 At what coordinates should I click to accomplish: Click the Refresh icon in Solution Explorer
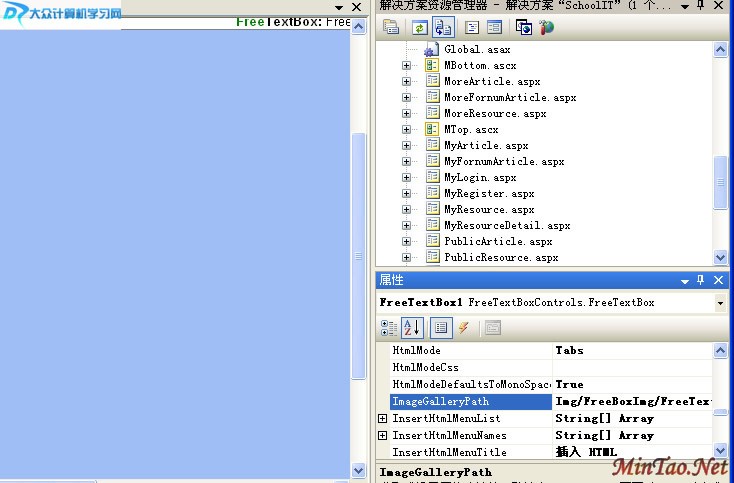click(420, 27)
